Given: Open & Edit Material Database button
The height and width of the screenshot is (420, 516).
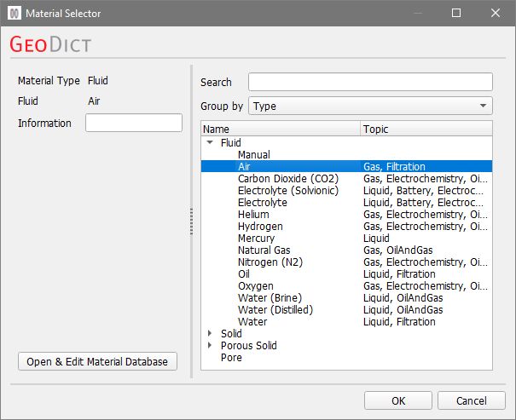Looking at the screenshot, I should (x=97, y=361).
